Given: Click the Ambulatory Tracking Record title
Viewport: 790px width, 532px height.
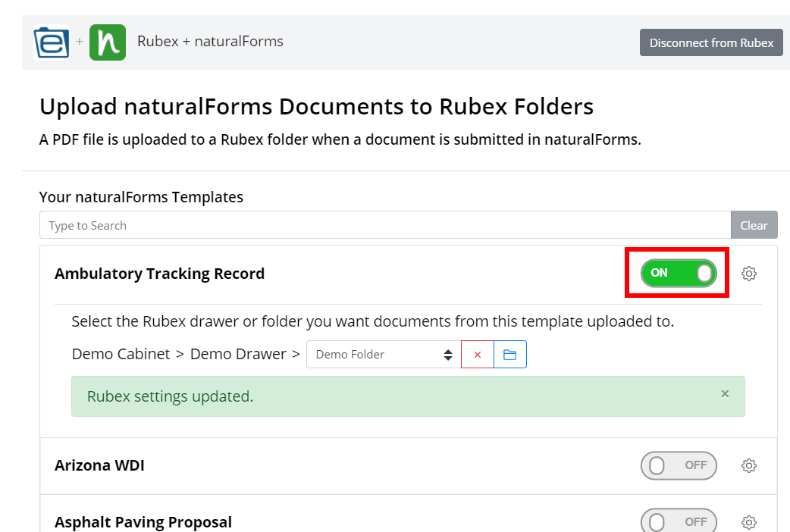Looking at the screenshot, I should tap(160, 274).
